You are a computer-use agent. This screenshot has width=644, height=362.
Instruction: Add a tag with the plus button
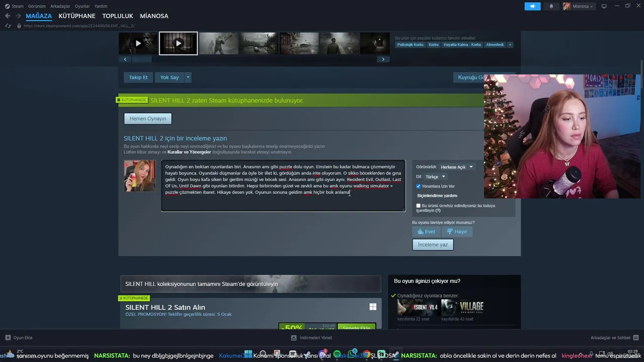(510, 45)
